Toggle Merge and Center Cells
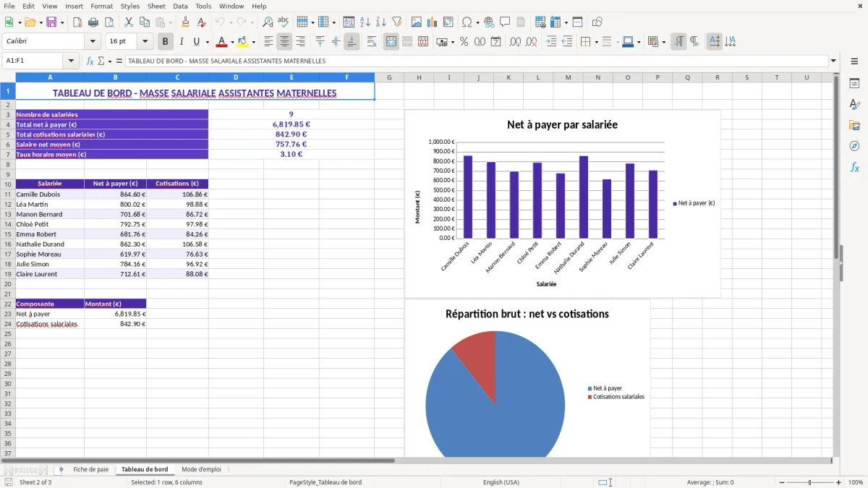This screenshot has height=488, width=868. coord(391,42)
